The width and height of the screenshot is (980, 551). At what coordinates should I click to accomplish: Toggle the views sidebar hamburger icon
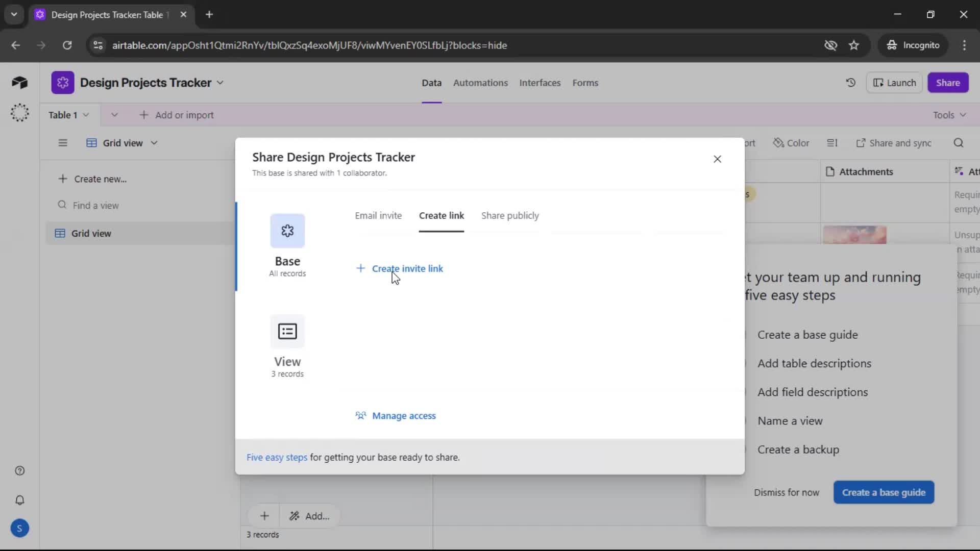(x=63, y=143)
